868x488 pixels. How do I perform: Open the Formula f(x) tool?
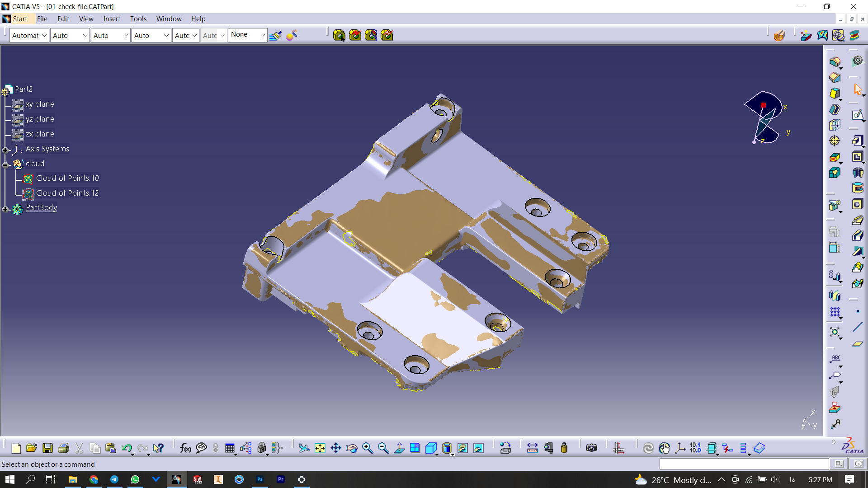(185, 448)
